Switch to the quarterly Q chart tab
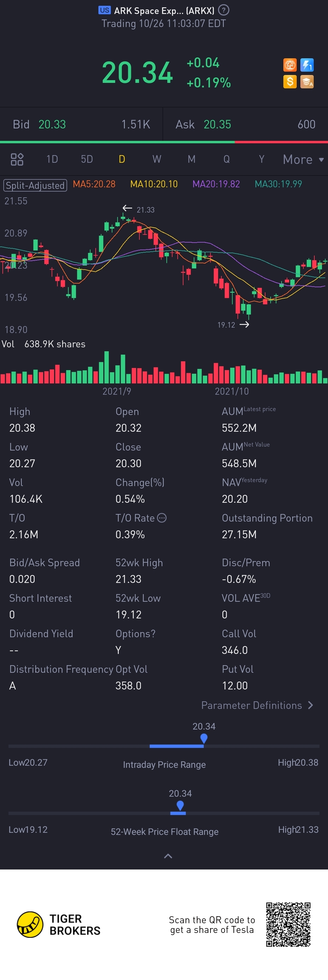328x980 pixels. 226,159
